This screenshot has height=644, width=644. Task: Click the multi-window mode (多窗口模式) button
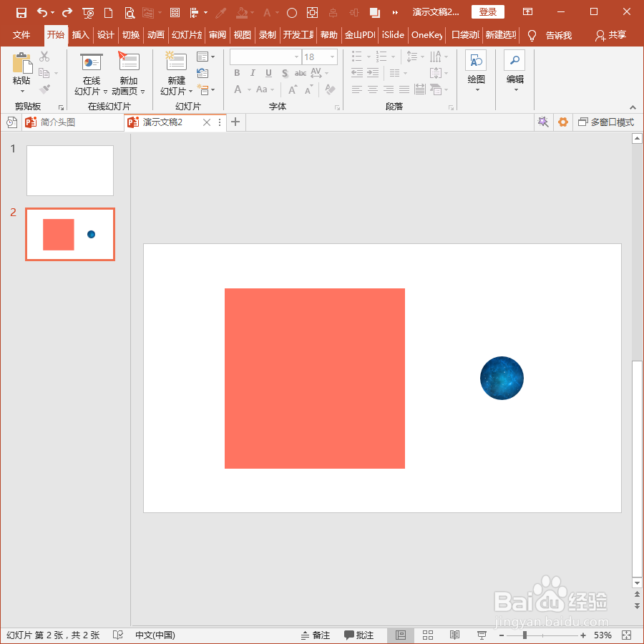(x=606, y=122)
